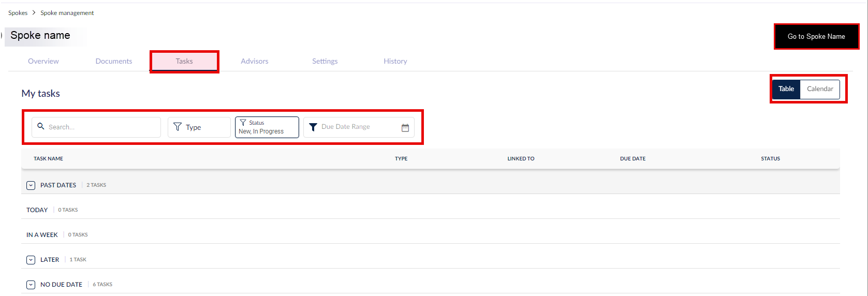Viewport: 868px width, 296px height.
Task: Click Spoke management breadcrumb
Action: click(67, 13)
